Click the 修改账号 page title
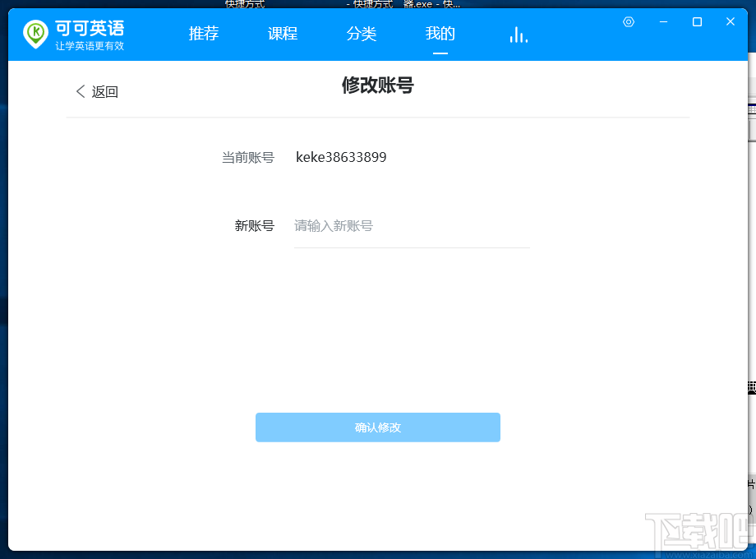The image size is (756, 559). pyautogui.click(x=377, y=85)
